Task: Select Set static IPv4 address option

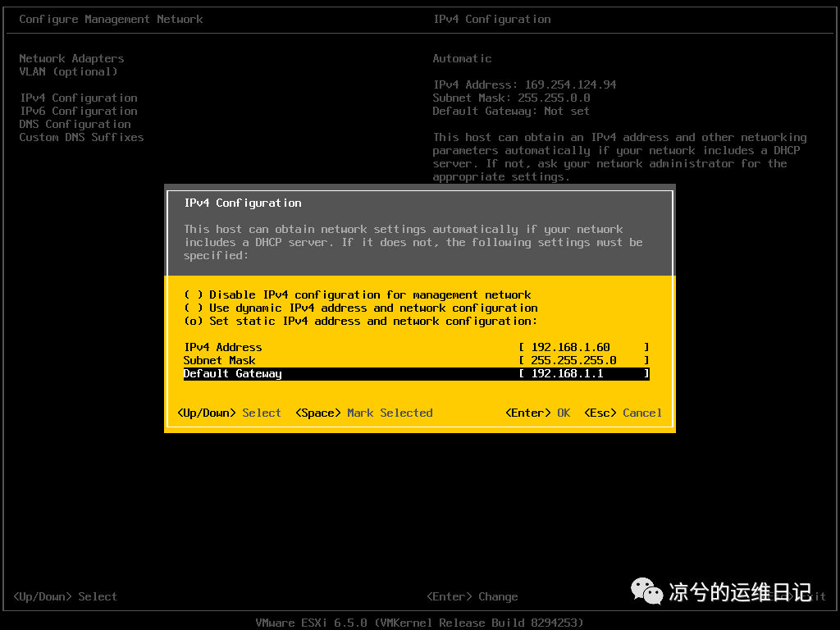Action: click(361, 321)
